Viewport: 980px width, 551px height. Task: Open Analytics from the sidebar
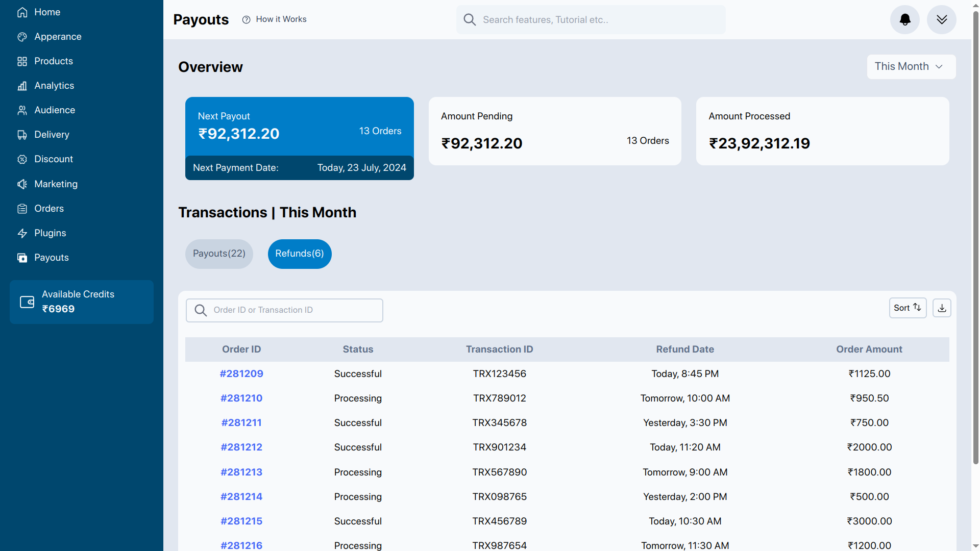[x=54, y=86]
